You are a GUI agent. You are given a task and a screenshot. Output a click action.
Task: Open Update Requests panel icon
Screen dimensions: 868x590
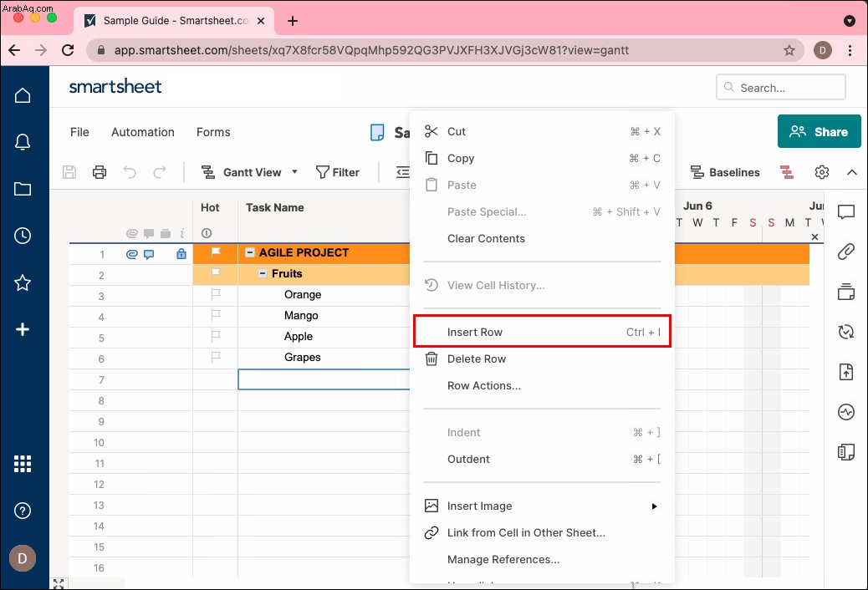[x=846, y=332]
